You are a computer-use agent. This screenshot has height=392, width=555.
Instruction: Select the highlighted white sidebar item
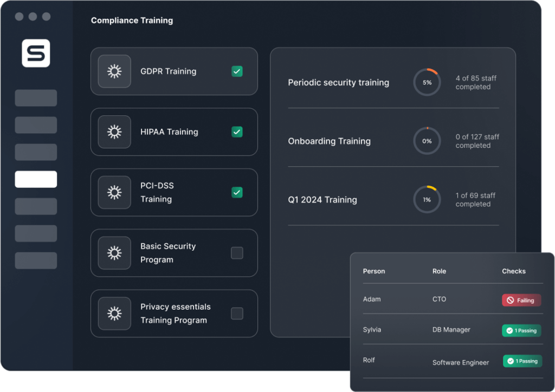point(36,179)
